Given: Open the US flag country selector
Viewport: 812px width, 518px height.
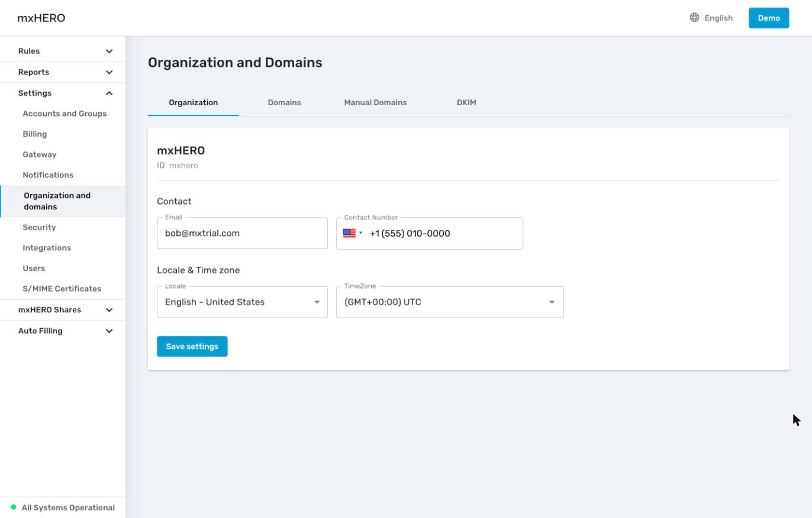Looking at the screenshot, I should click(353, 233).
